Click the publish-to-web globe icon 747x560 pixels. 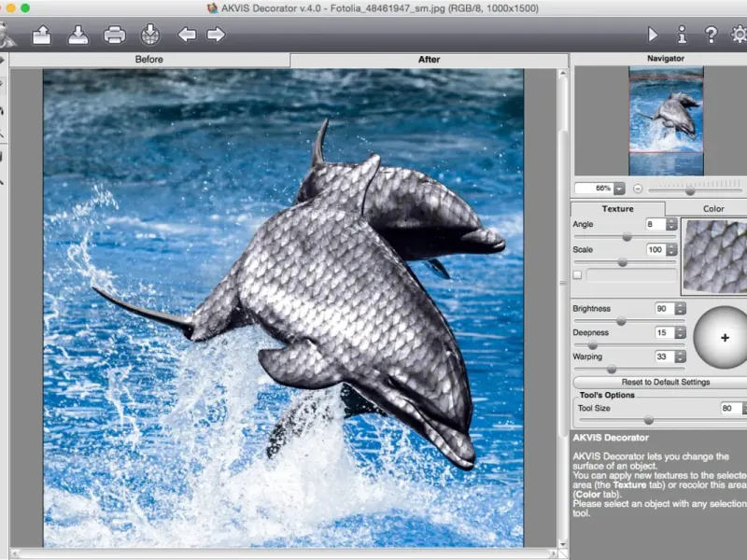point(150,35)
